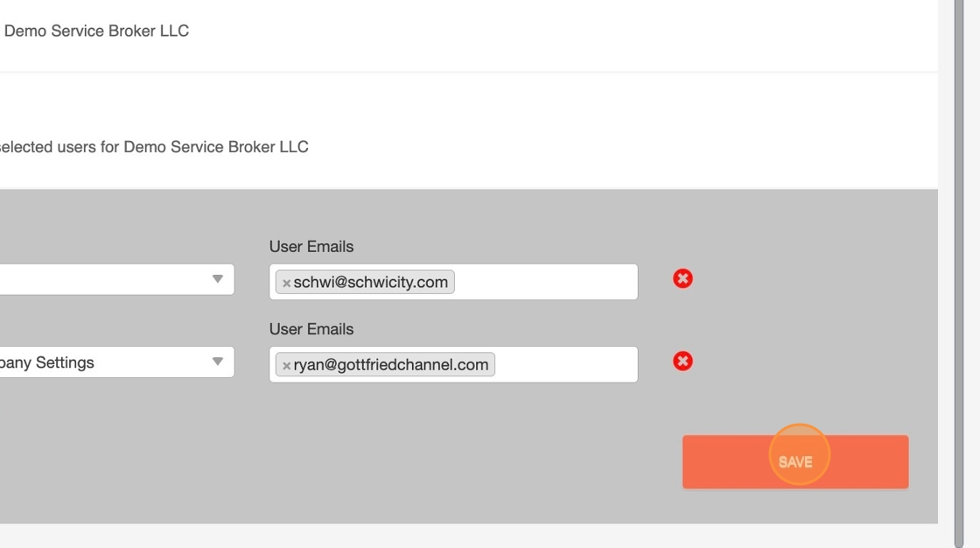Focus the first User Emails input field
This screenshot has height=548, width=980.
[x=542, y=282]
